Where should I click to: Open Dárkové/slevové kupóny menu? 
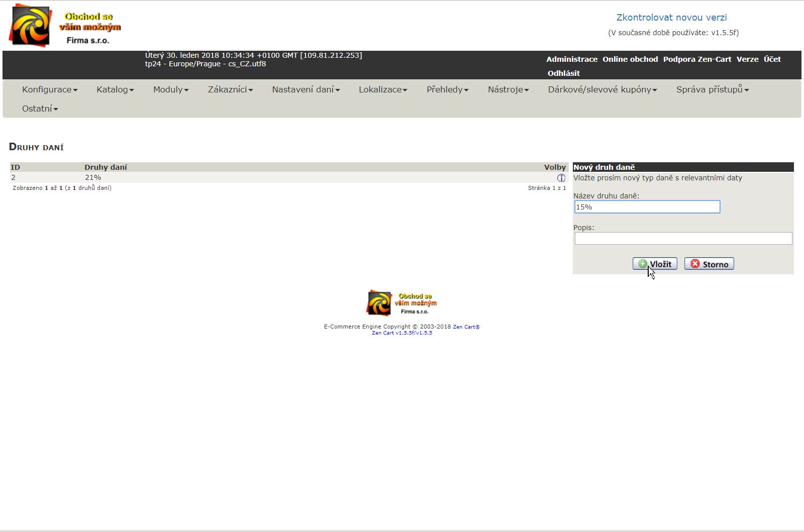point(602,89)
